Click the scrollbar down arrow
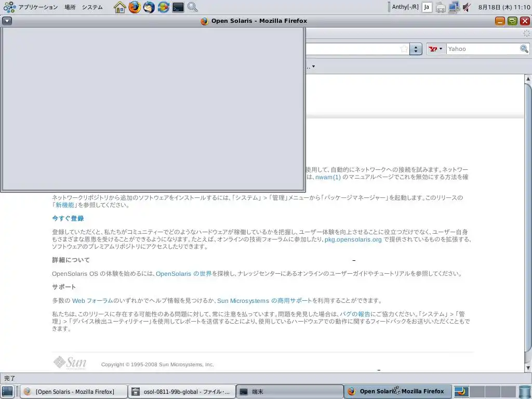Screen dimensions: 532x399 [528, 368]
